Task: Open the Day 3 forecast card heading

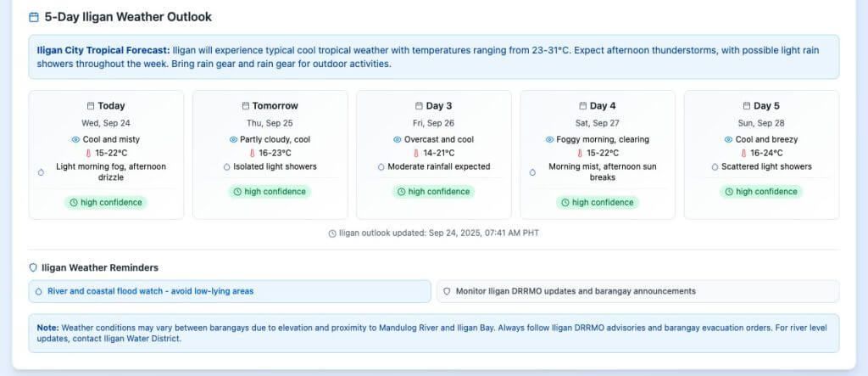Action: [x=433, y=106]
